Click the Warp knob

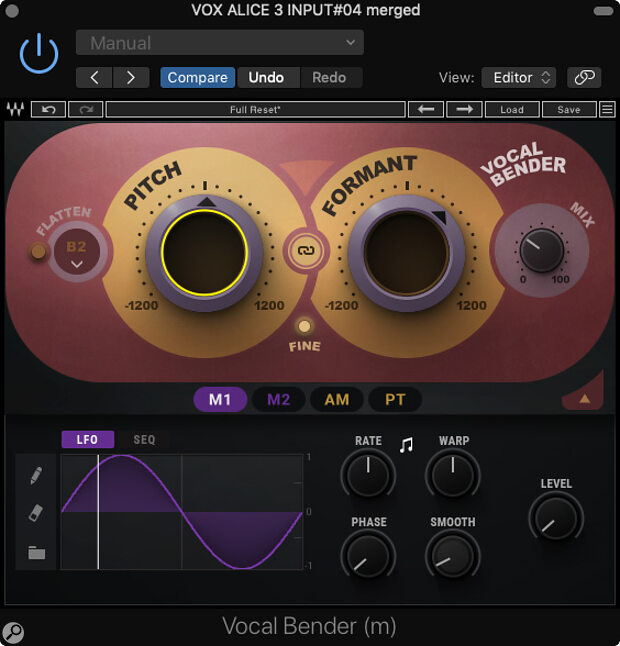coord(453,475)
